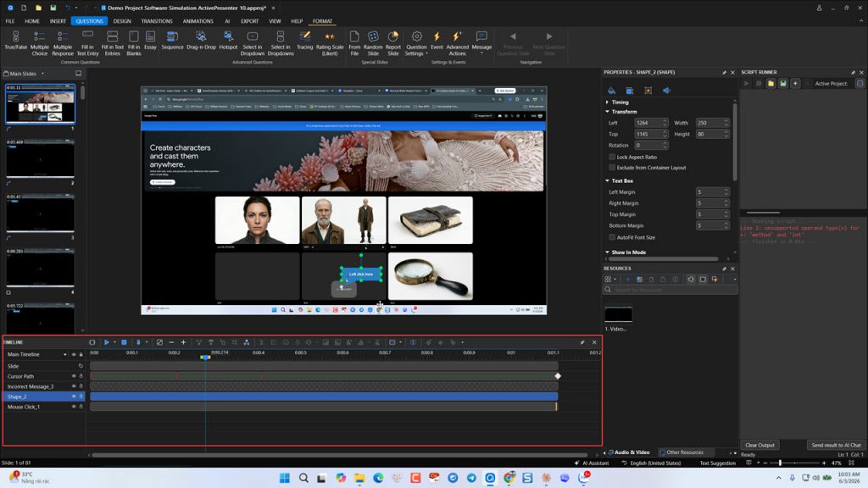Hide the Shape_2 timeline object

tap(74, 396)
